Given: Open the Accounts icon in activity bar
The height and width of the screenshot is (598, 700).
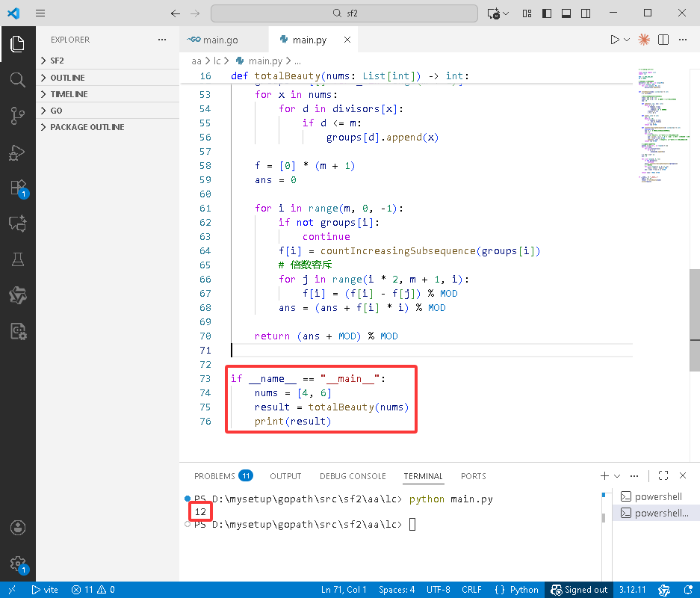Looking at the screenshot, I should (x=18, y=528).
